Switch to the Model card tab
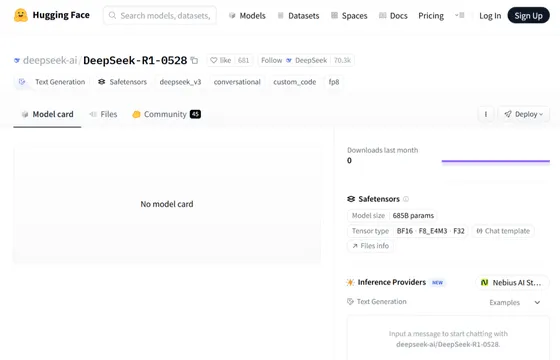Viewport: 560px width, 360px height. click(x=48, y=114)
